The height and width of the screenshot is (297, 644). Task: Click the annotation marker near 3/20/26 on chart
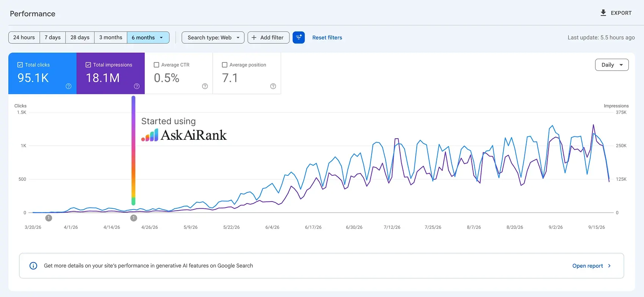[48, 218]
